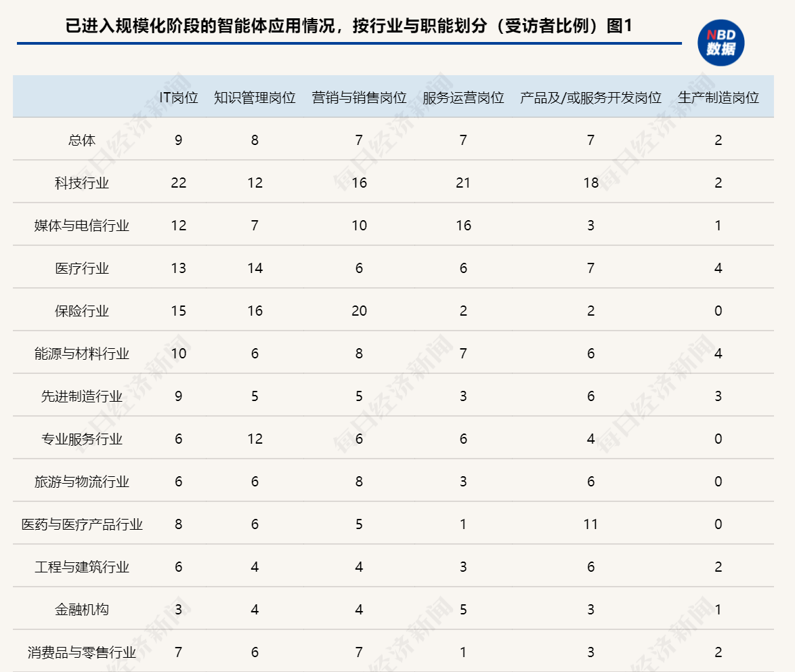Select the 医药与医疗产品行业 row label
This screenshot has height=672, width=795.
click(82, 524)
